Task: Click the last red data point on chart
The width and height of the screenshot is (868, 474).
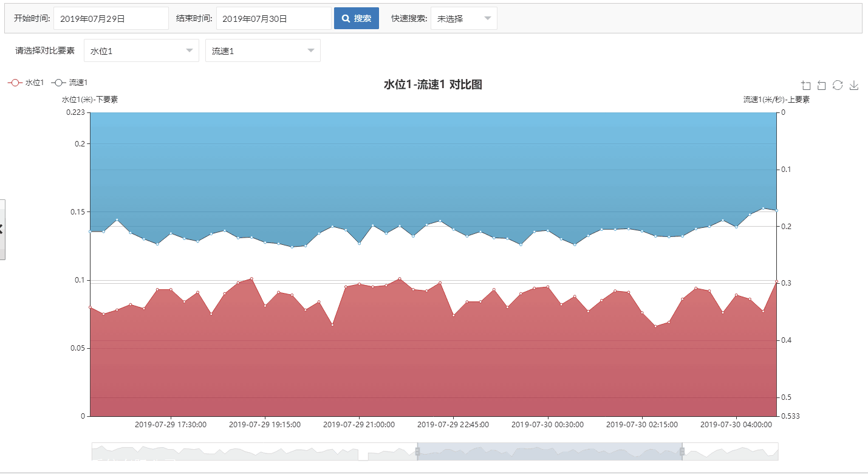Action: click(x=776, y=281)
